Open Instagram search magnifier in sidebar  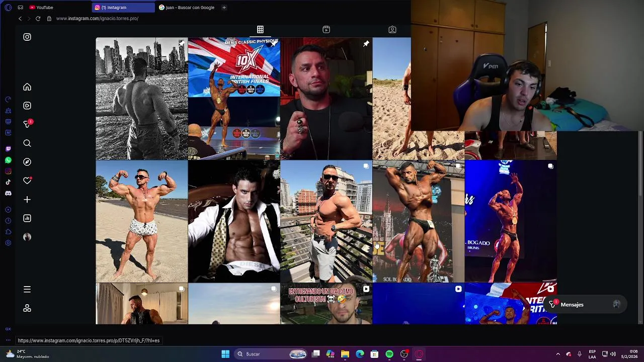[27, 143]
